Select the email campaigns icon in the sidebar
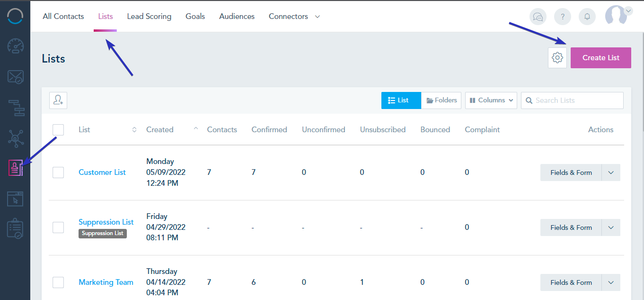The width and height of the screenshot is (644, 300). click(15, 77)
